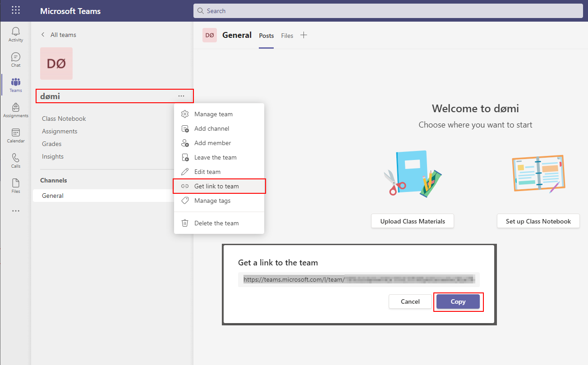
Task: Click Set up Class Notebook button
Action: (x=538, y=221)
